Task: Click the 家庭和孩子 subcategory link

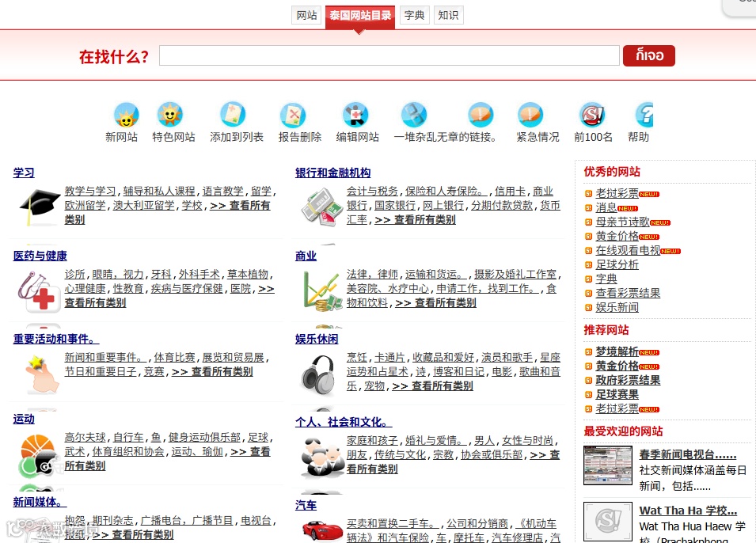Action: click(x=372, y=441)
